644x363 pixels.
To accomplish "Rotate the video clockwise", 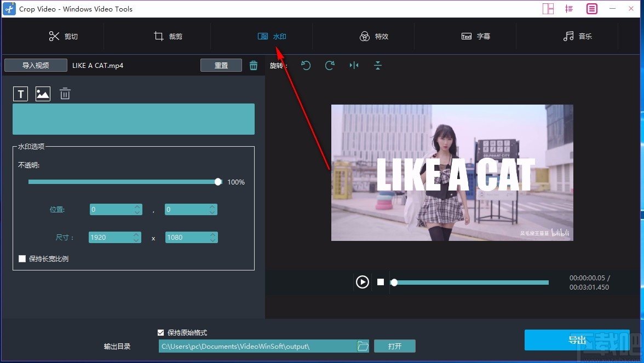I will tap(330, 65).
